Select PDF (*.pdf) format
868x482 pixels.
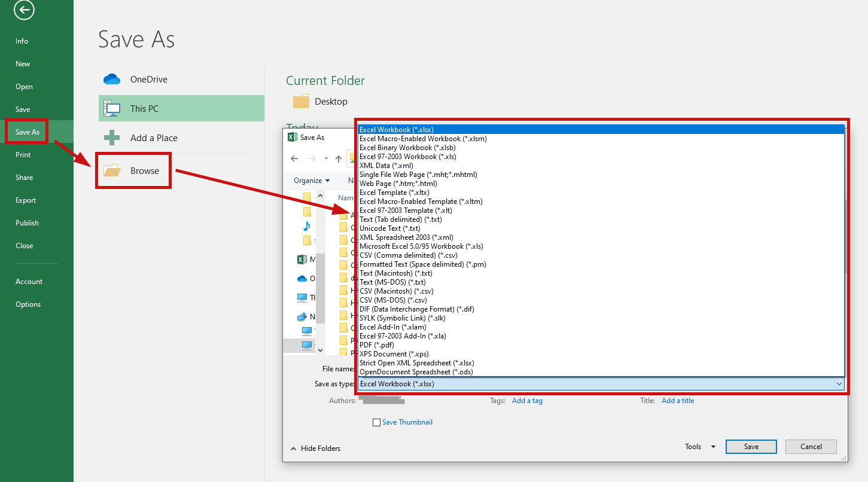601,345
